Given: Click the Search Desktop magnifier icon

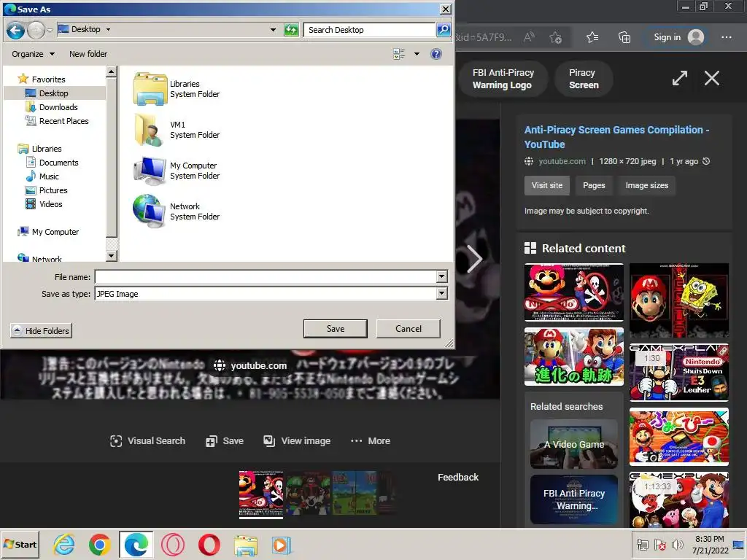Looking at the screenshot, I should click(444, 30).
